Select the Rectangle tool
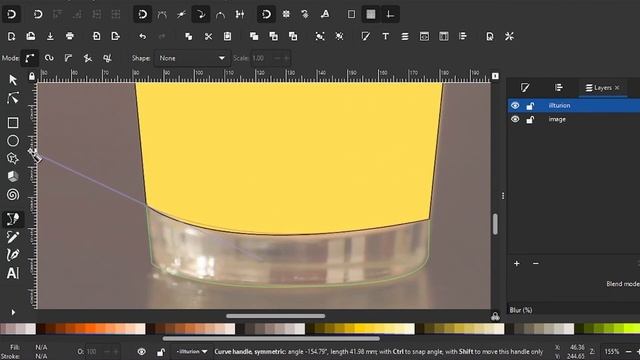The height and width of the screenshot is (360, 640). 13,122
